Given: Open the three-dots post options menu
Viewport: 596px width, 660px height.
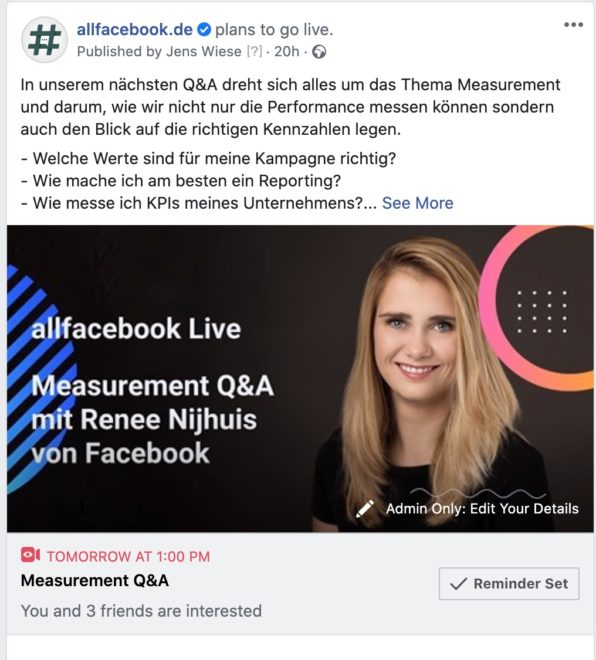Looking at the screenshot, I should pos(573,25).
